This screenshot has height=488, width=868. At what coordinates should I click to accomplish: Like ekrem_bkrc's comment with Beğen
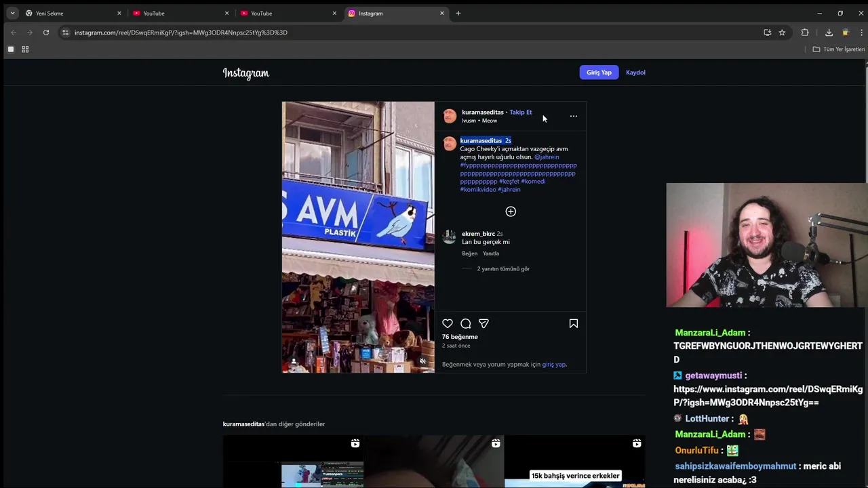[470, 253]
